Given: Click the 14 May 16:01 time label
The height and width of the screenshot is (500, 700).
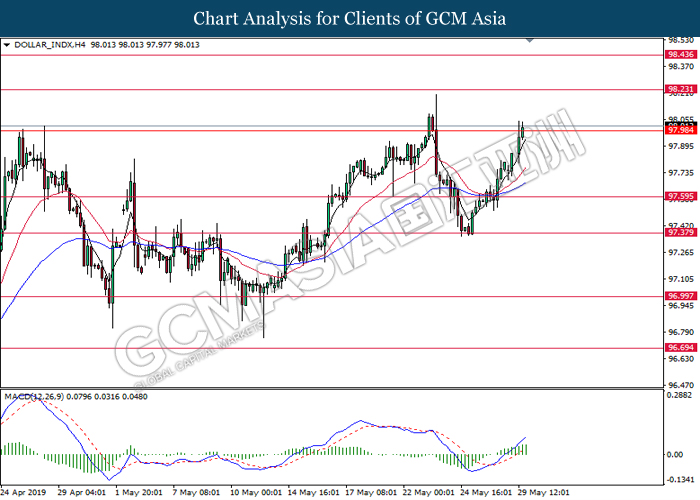Looking at the screenshot, I should coord(313,492).
